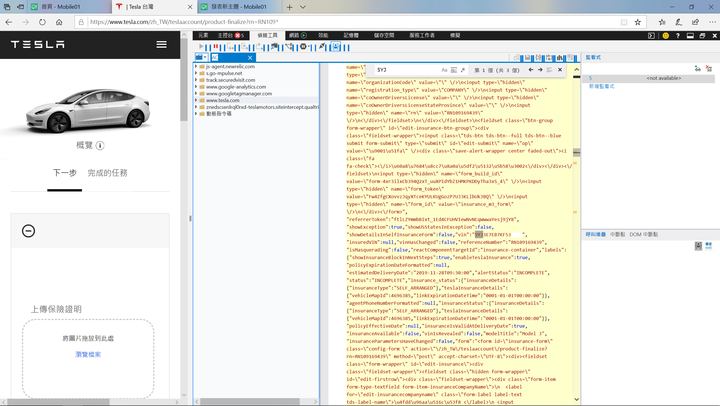Collapse the insurance section minus icon
Viewport: 720px width, 406px height.
pos(28,231)
